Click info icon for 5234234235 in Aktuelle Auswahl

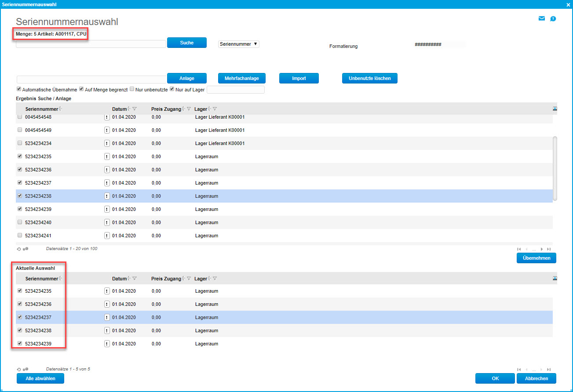point(107,291)
